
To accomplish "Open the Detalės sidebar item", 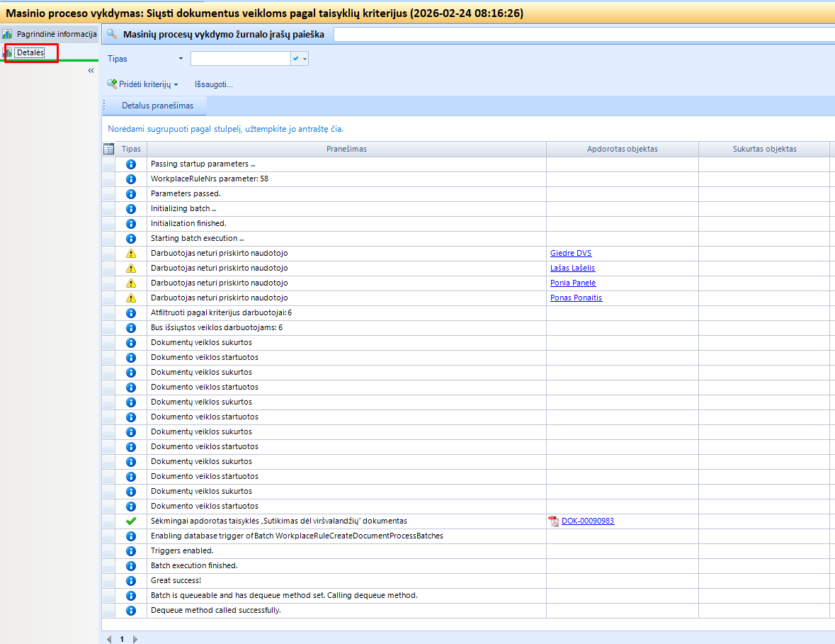I will tap(30, 52).
